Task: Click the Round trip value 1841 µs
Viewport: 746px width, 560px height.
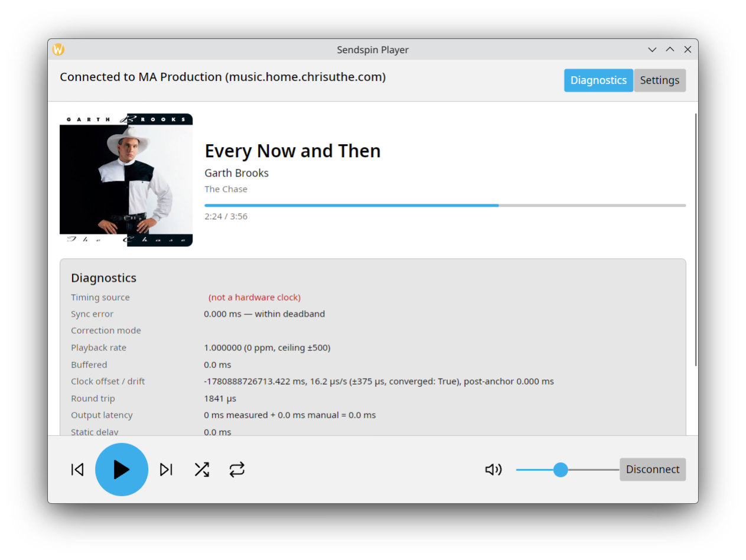Action: (x=220, y=398)
